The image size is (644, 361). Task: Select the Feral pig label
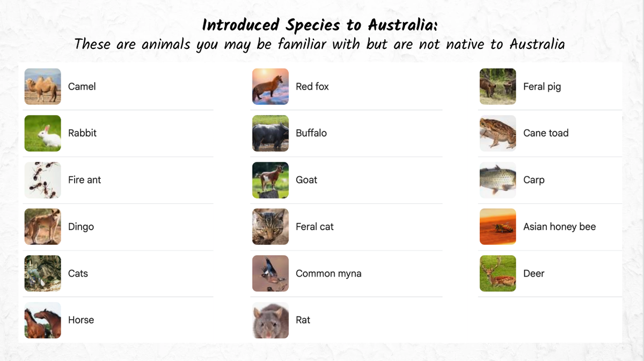pos(542,87)
